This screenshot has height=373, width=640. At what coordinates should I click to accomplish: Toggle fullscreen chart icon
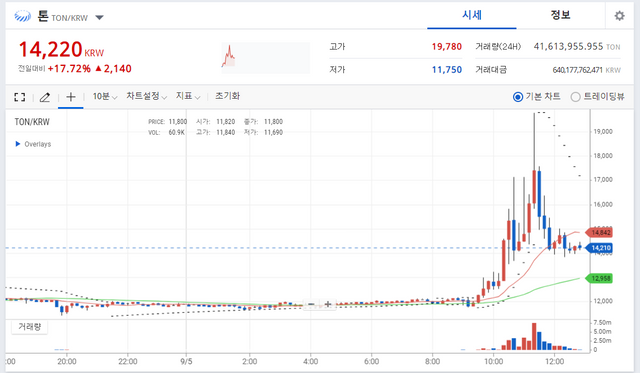(x=20, y=97)
